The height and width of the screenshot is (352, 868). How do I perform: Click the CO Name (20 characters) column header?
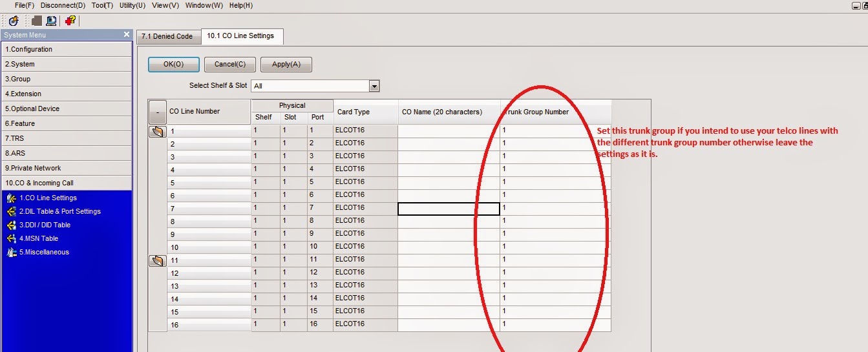point(449,112)
